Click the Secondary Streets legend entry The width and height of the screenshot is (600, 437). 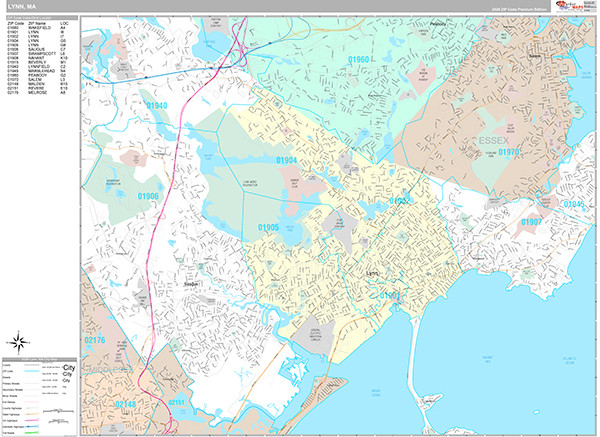click(21, 390)
